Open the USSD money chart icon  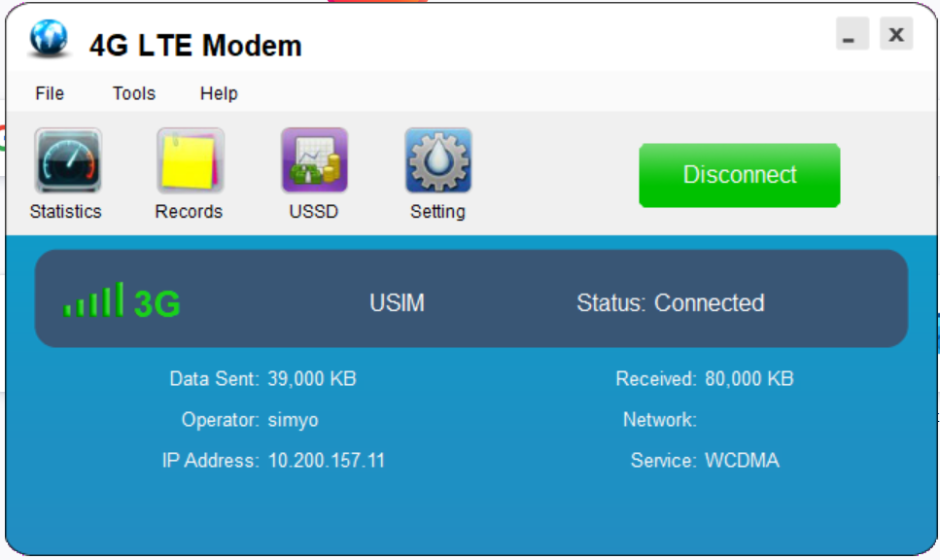coord(315,160)
